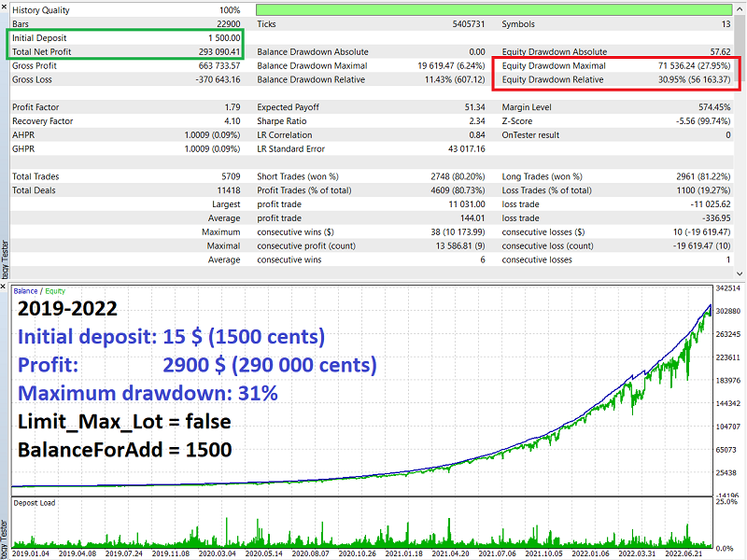
Task: Click the History Quality green progress bar
Action: click(x=494, y=10)
